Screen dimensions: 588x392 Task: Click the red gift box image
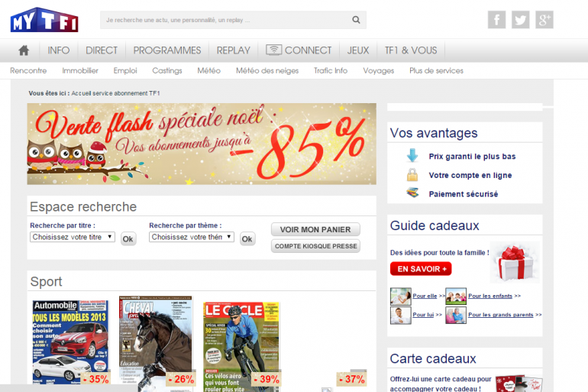515,263
